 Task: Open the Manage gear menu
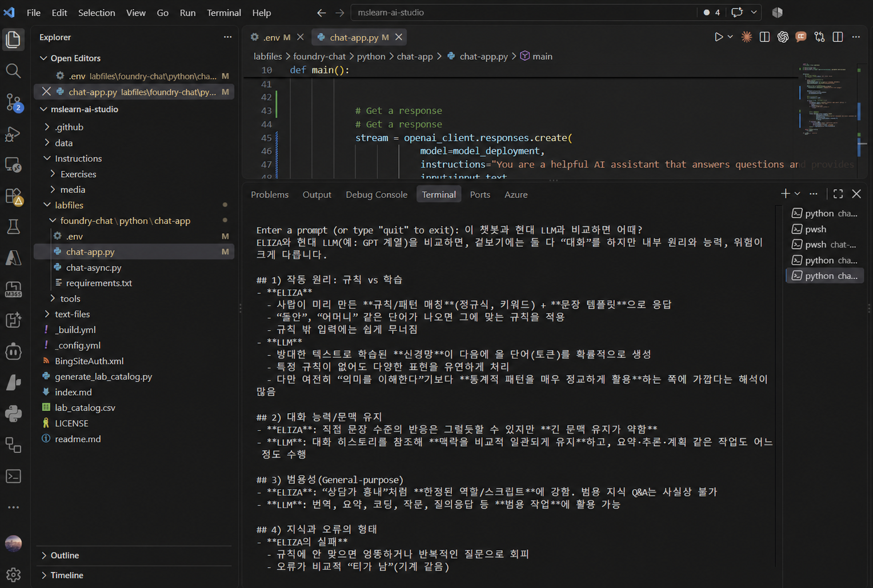[13, 574]
